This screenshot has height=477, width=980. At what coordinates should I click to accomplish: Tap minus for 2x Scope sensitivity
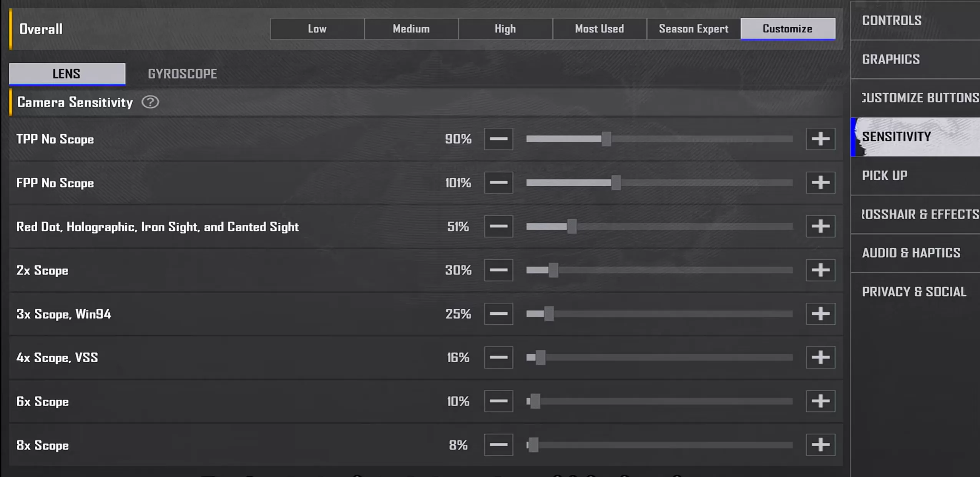(498, 270)
